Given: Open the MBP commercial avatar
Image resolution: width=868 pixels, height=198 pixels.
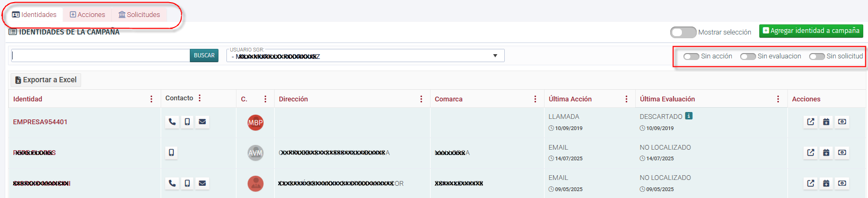Looking at the screenshot, I should click(256, 123).
